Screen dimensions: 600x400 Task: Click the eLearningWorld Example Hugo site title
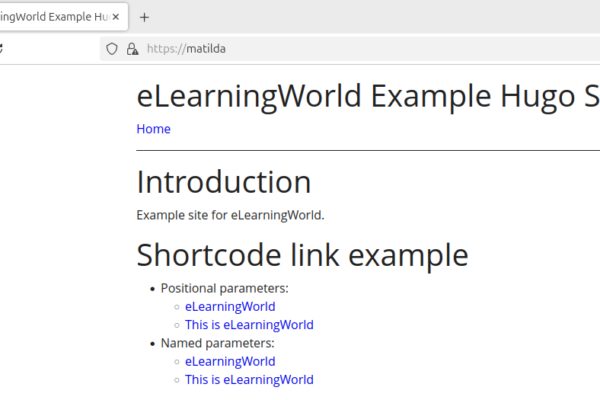[x=368, y=96]
